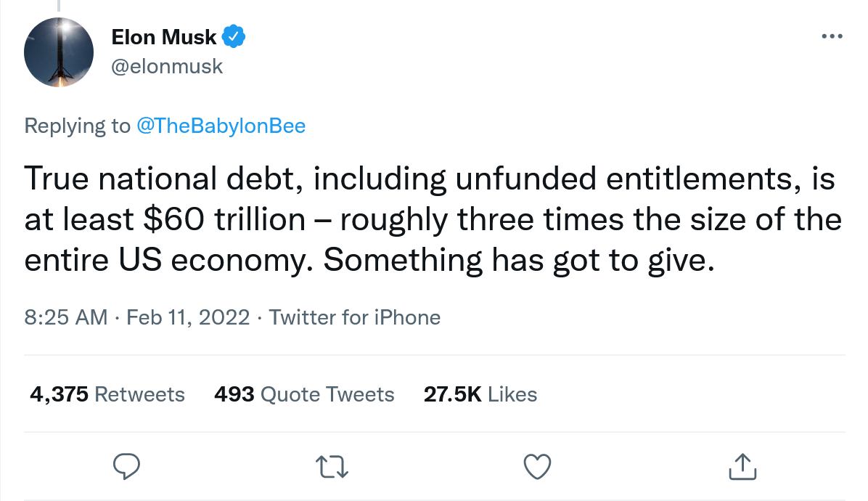View the 4,375 Retweets list

[107, 394]
